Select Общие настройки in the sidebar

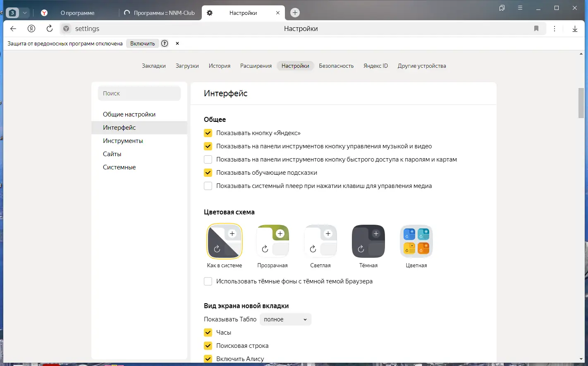pyautogui.click(x=139, y=114)
